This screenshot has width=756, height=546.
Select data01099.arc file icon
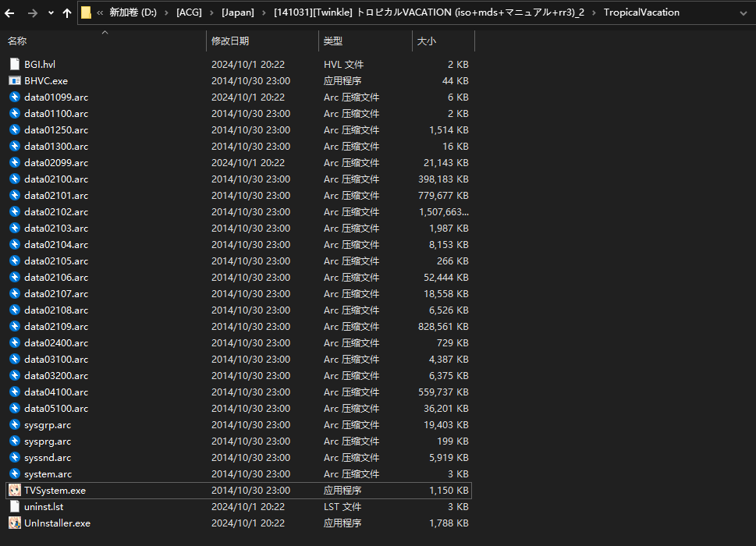(15, 97)
